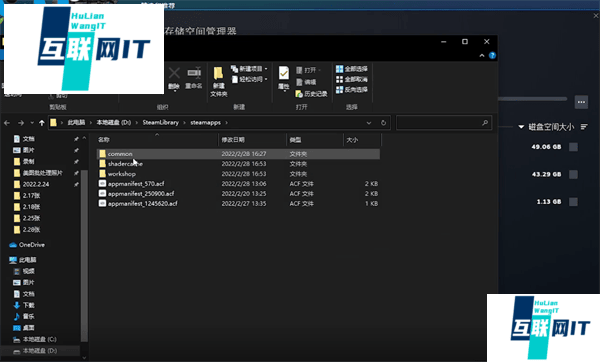Go back with the left arrow

[x=7, y=123]
